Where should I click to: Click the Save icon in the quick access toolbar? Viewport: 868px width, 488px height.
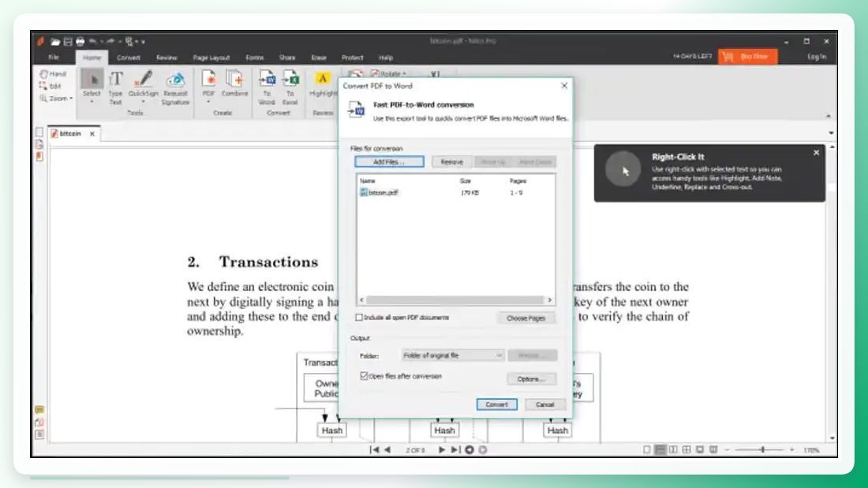click(x=68, y=42)
